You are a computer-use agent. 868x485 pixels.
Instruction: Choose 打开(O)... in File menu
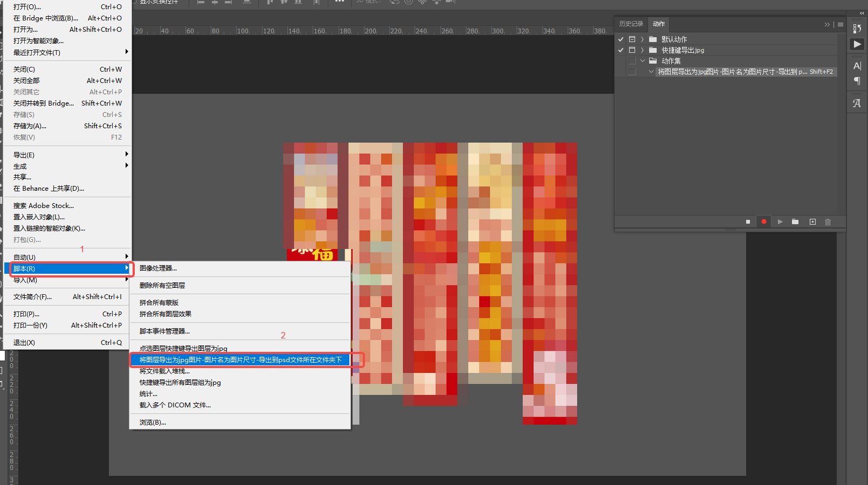click(68, 6)
